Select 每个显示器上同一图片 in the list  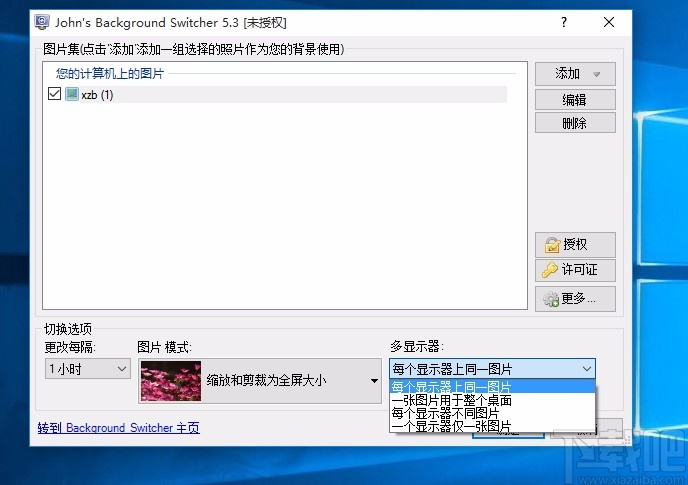point(492,387)
